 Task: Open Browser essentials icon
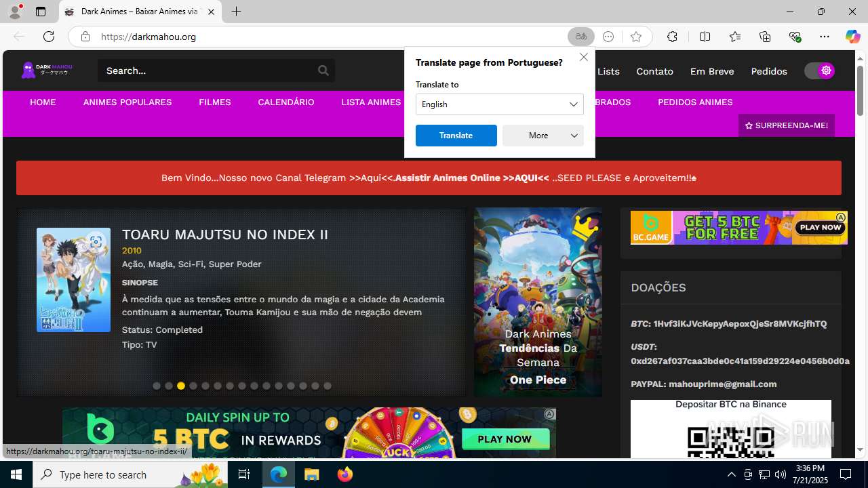(x=795, y=37)
